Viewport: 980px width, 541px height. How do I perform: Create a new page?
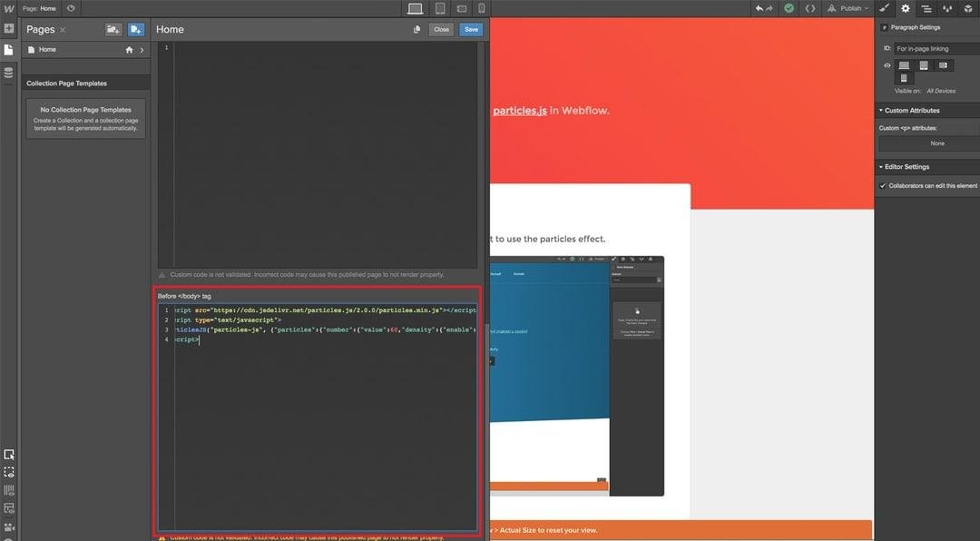135,29
